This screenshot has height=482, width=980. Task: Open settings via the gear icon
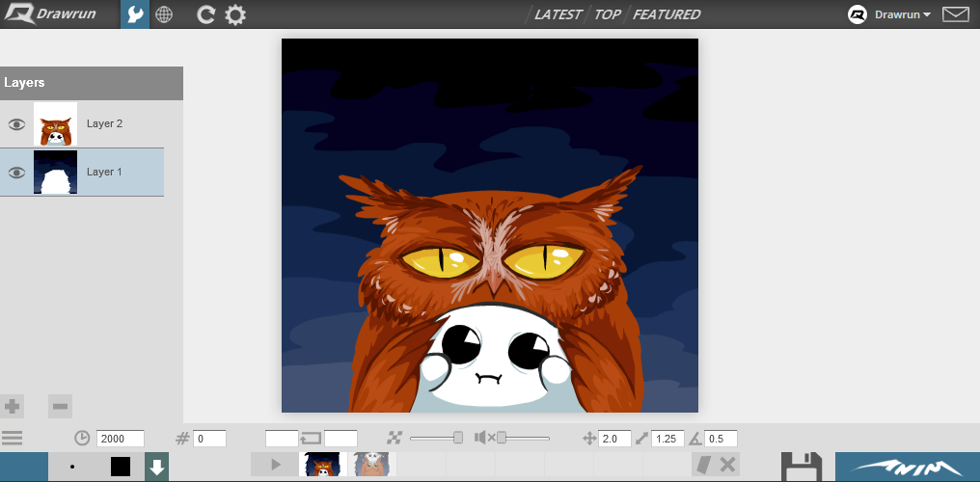click(235, 14)
